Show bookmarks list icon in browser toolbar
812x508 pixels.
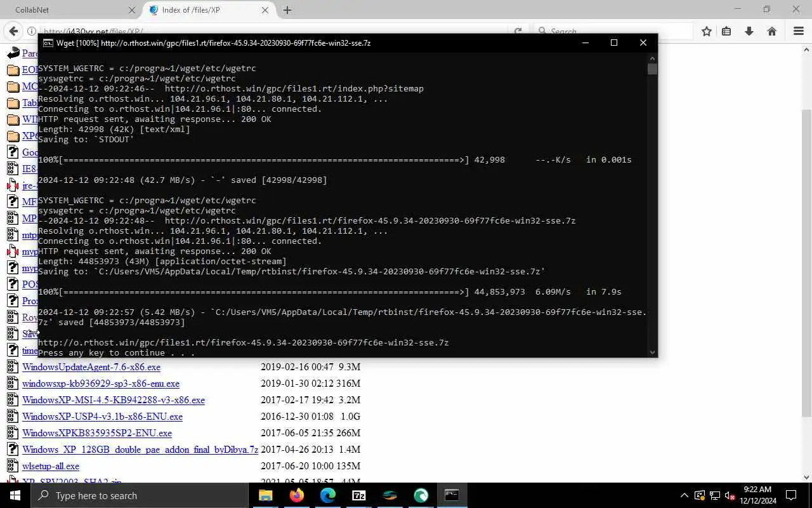(x=727, y=31)
